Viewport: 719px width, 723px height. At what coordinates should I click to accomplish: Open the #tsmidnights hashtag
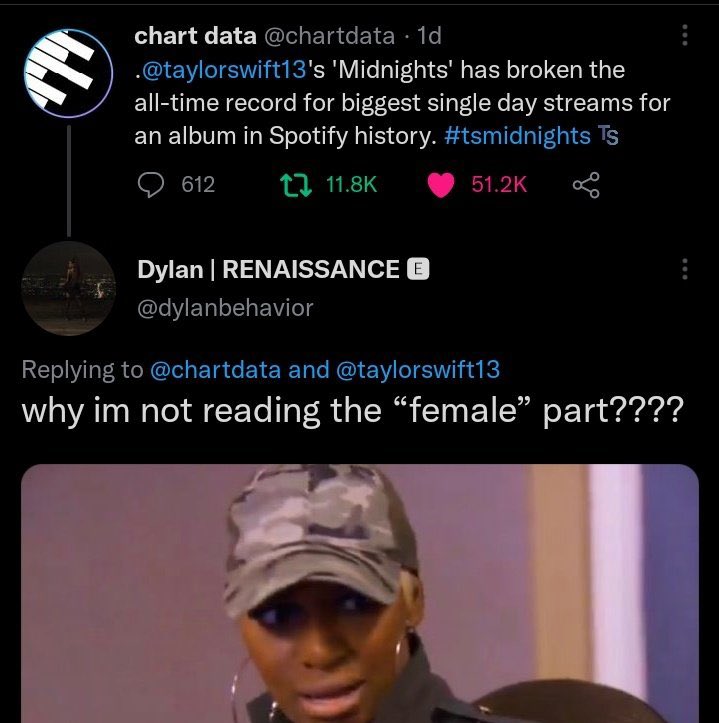click(517, 136)
